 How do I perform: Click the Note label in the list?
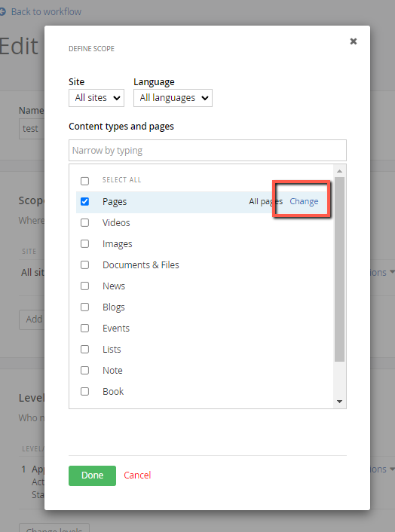(112, 370)
